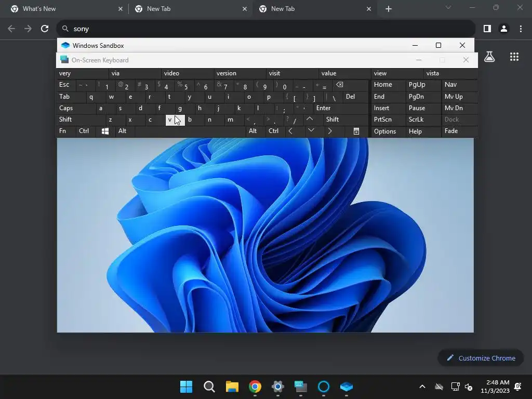Screen dimensions: 532x399
Task: Click the Options key on keyboard
Action: (389, 131)
